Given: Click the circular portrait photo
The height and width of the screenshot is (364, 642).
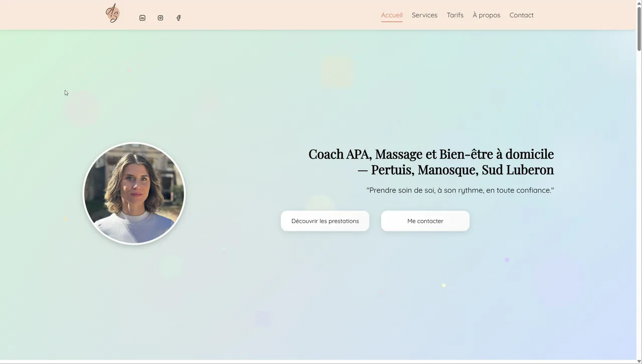Looking at the screenshot, I should coord(134,194).
